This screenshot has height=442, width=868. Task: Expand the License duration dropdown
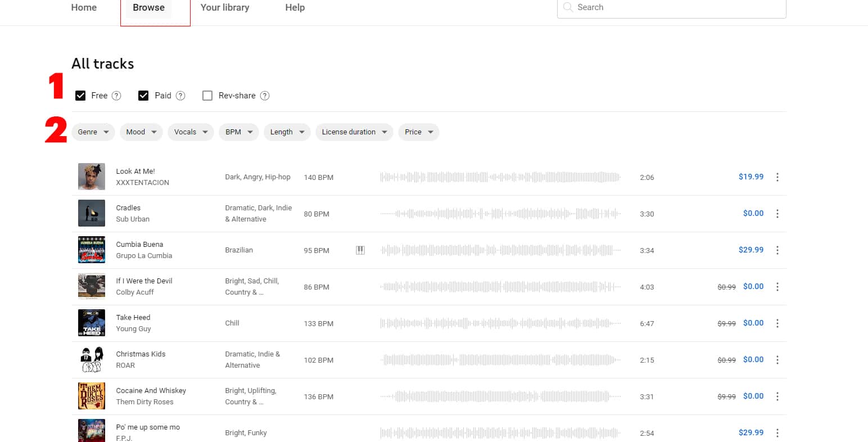[x=354, y=132]
